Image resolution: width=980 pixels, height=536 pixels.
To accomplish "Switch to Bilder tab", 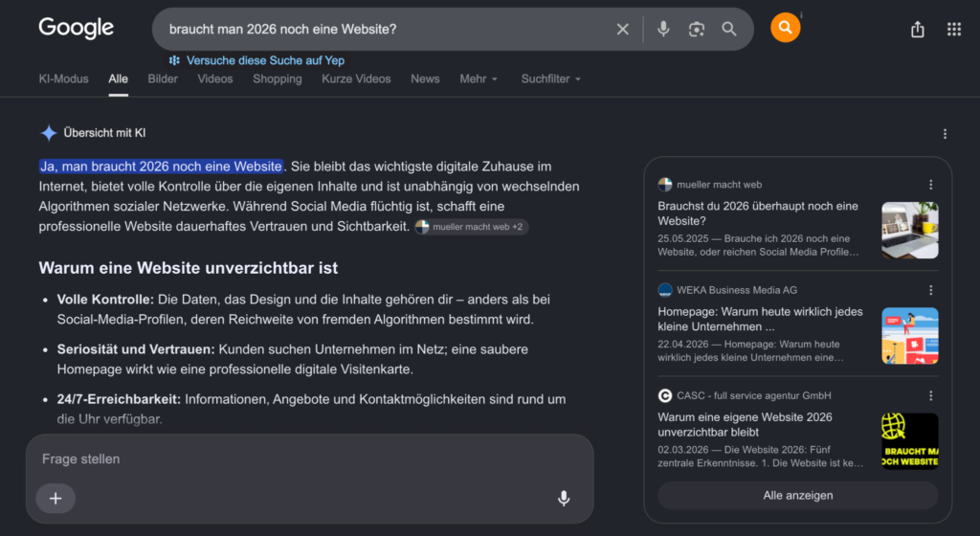I will pyautogui.click(x=163, y=78).
